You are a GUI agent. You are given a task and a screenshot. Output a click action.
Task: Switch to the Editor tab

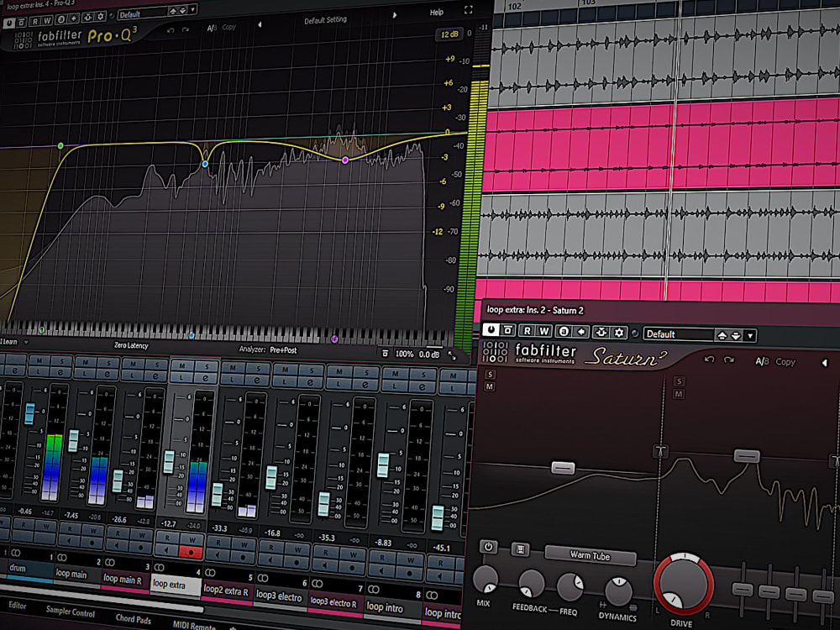(17, 605)
